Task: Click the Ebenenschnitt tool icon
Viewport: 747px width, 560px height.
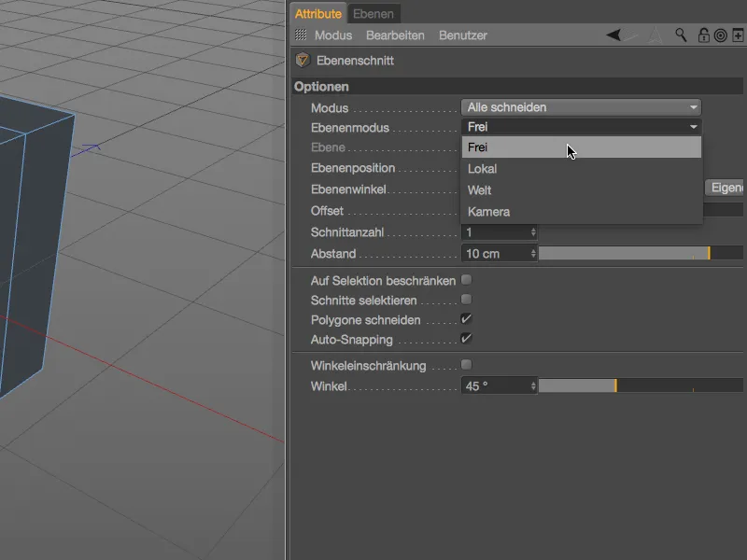Action: pos(302,61)
